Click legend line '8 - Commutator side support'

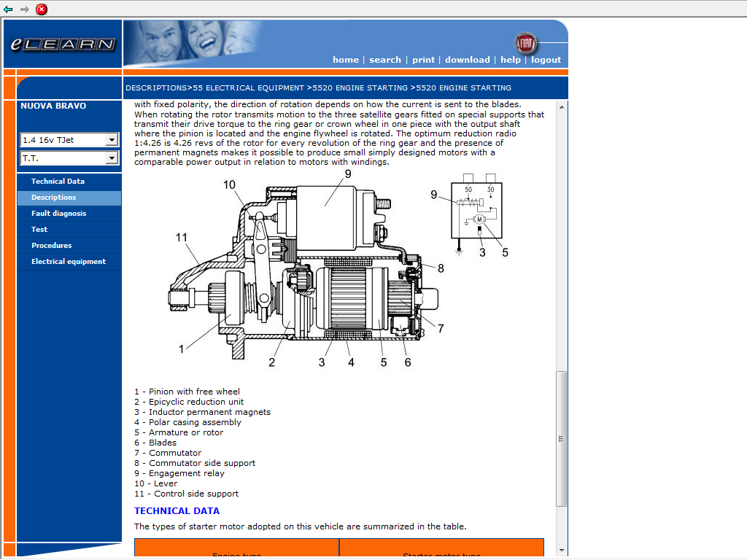(x=195, y=463)
